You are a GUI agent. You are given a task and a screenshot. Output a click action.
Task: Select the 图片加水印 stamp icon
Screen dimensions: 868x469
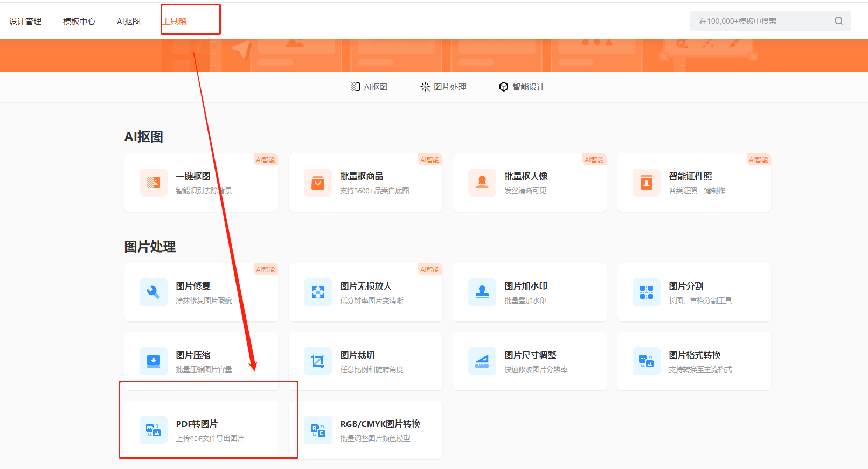pos(482,292)
